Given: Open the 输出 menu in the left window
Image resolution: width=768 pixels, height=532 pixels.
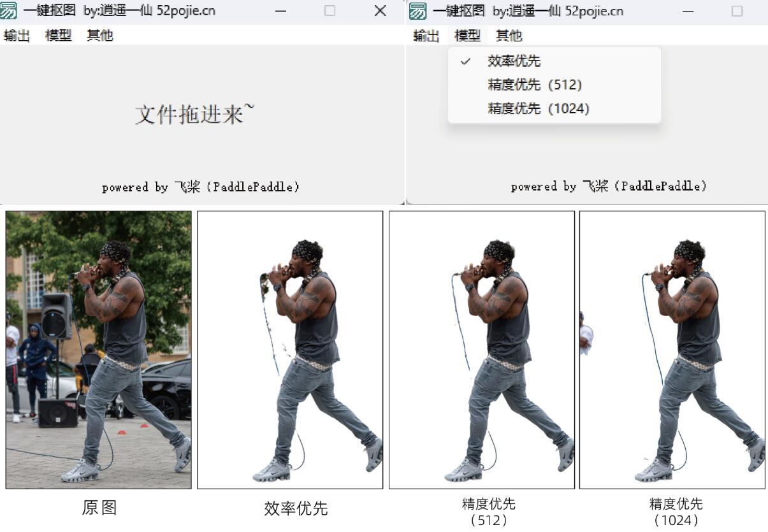Looking at the screenshot, I should [17, 36].
